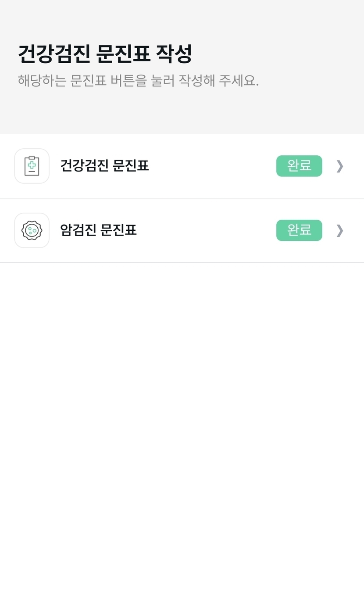Click the empty white area below the list
Viewport: 364px width, 601px height.
pos(182,417)
